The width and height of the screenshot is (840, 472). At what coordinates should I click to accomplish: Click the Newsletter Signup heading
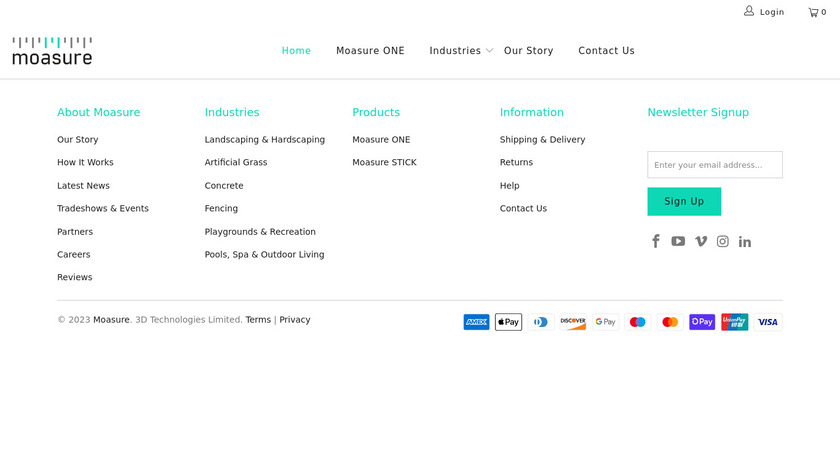pos(698,113)
